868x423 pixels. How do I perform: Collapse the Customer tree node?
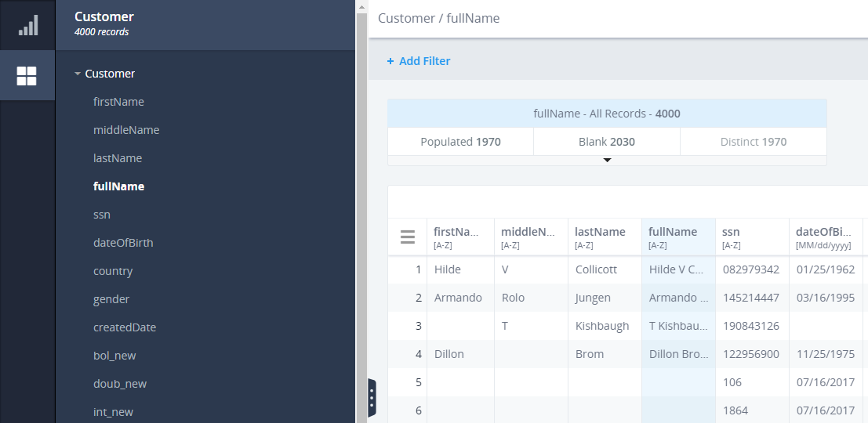78,74
